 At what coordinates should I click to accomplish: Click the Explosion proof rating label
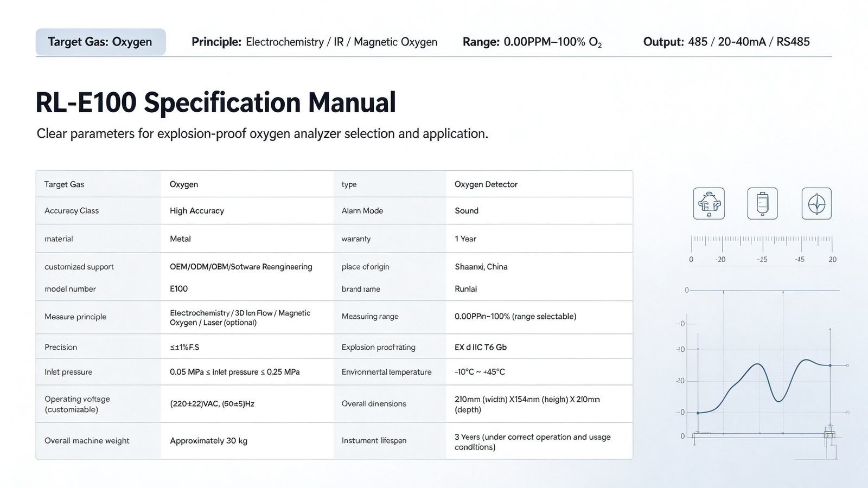pos(379,347)
